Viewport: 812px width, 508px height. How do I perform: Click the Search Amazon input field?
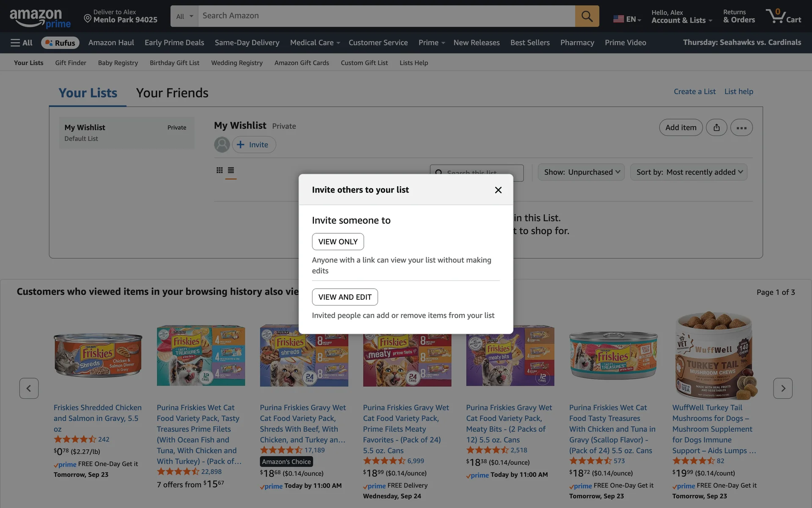386,16
